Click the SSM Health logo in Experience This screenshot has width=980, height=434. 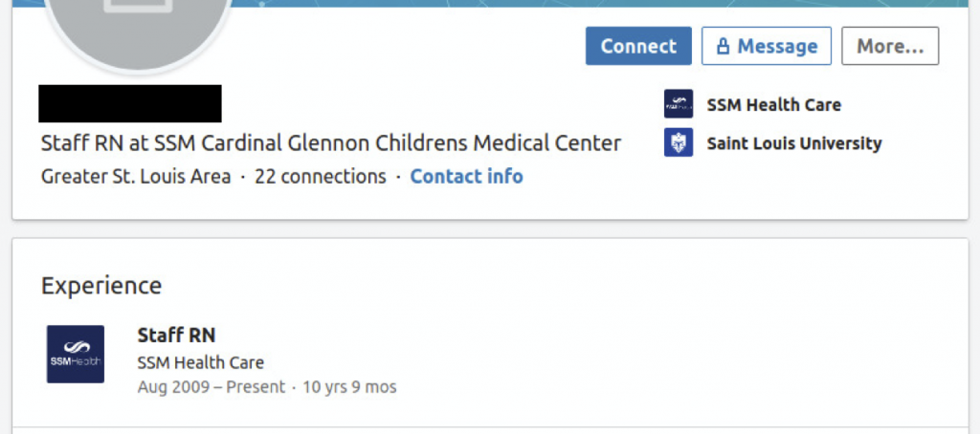(76, 354)
